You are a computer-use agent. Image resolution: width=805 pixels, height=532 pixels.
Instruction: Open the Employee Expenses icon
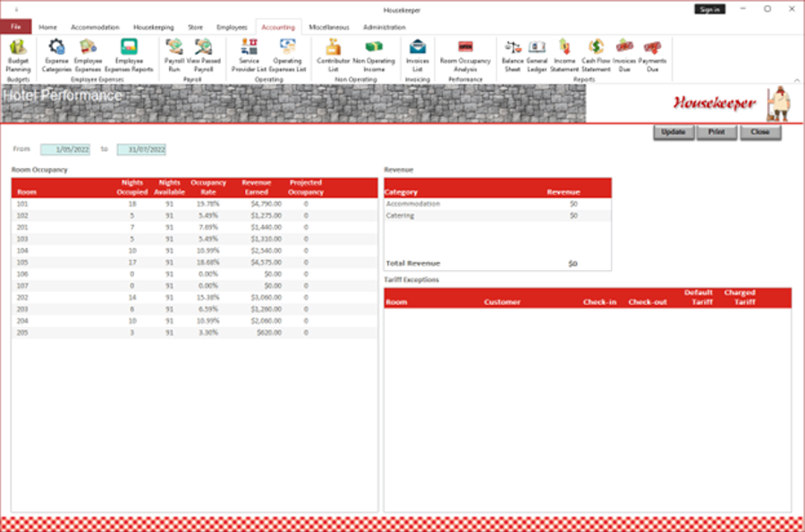(88, 55)
